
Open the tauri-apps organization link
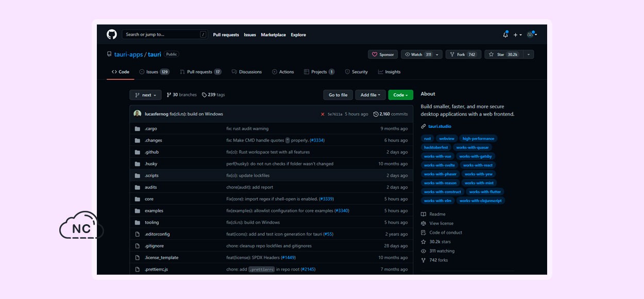128,54
